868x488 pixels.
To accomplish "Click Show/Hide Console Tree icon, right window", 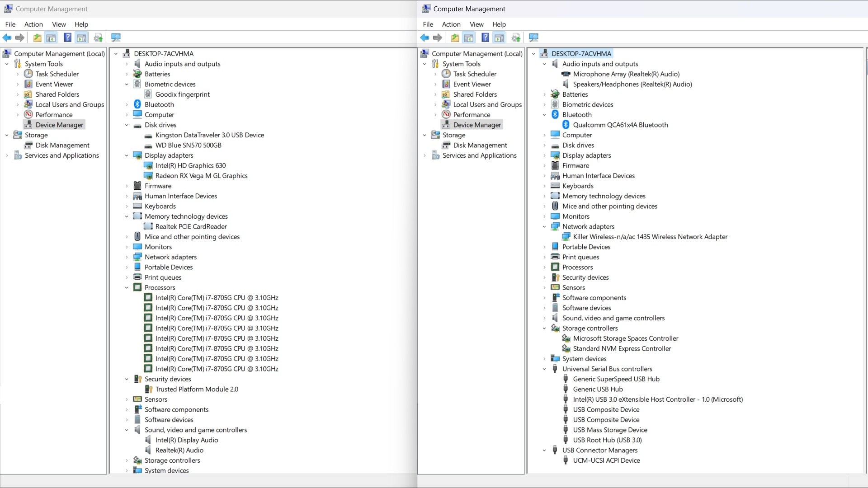I will (x=469, y=38).
